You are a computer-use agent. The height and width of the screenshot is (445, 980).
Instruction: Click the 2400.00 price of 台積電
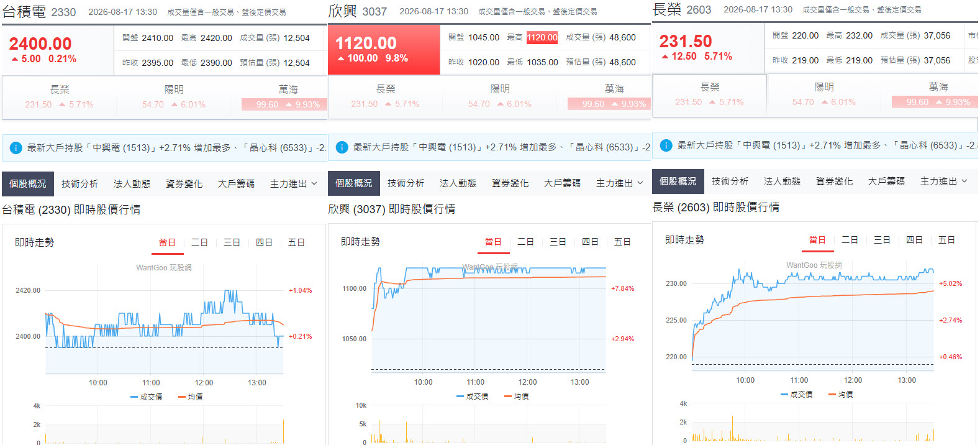pyautogui.click(x=40, y=44)
